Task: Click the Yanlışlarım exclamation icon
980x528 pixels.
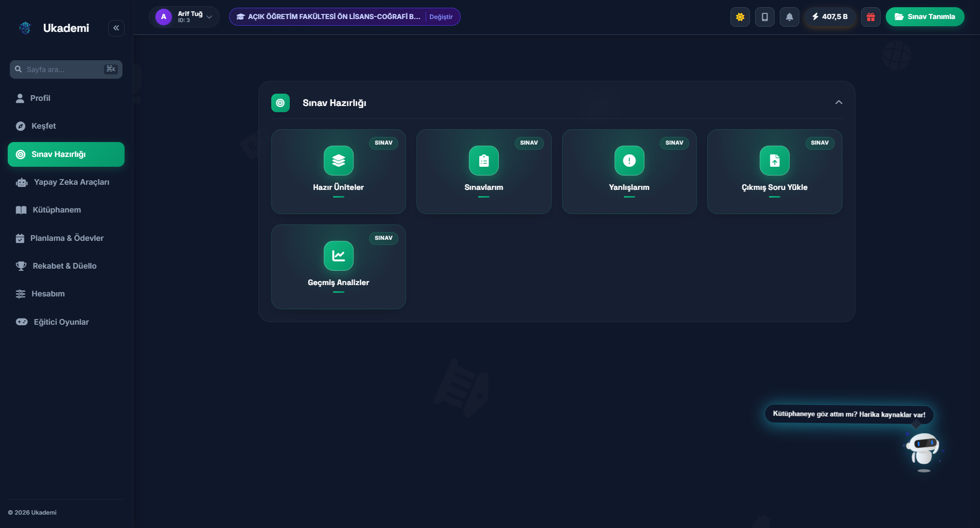Action: coord(629,161)
